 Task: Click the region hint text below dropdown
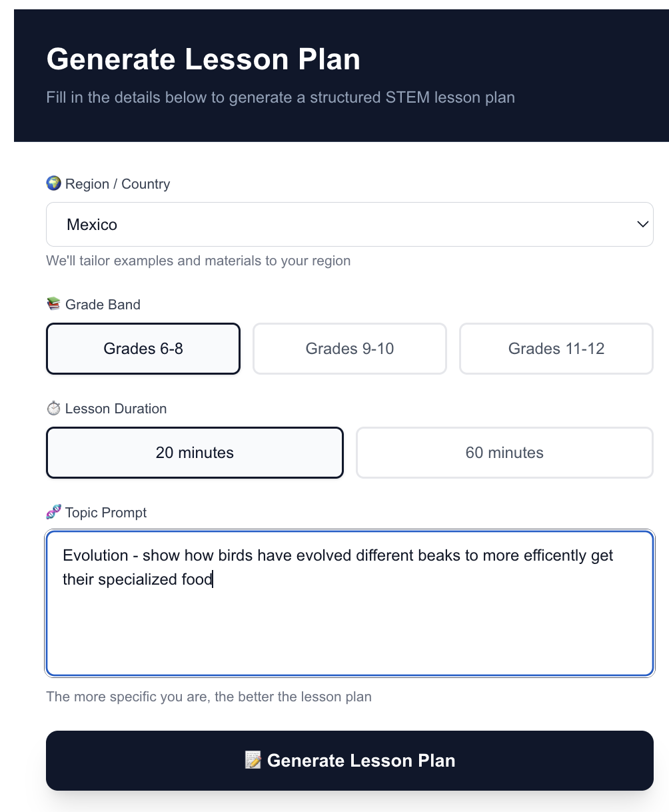pos(198,261)
